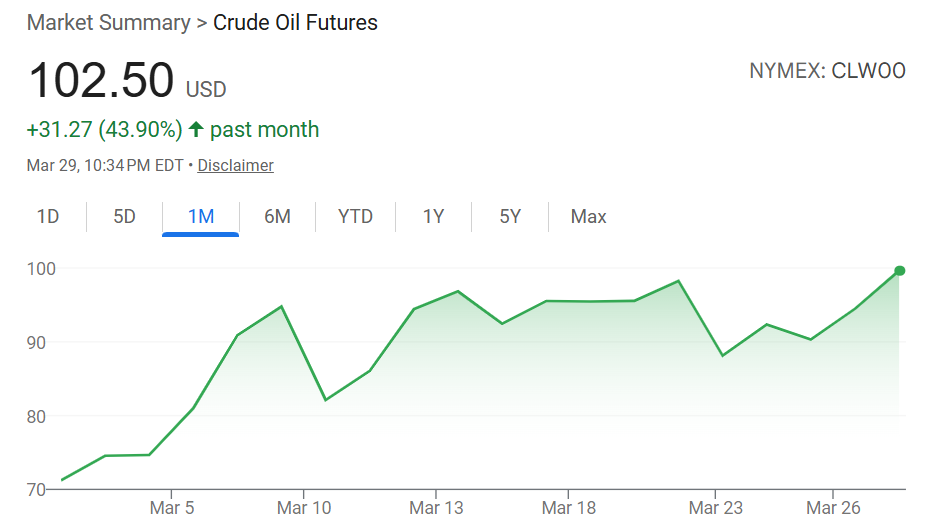Open the Disclaimer link
Image resolution: width=939 pixels, height=528 pixels.
point(235,166)
